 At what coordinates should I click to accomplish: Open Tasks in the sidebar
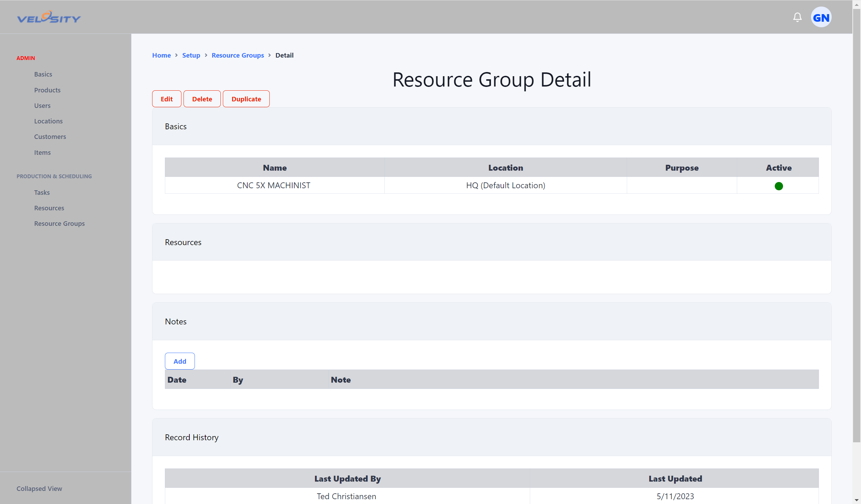point(42,192)
